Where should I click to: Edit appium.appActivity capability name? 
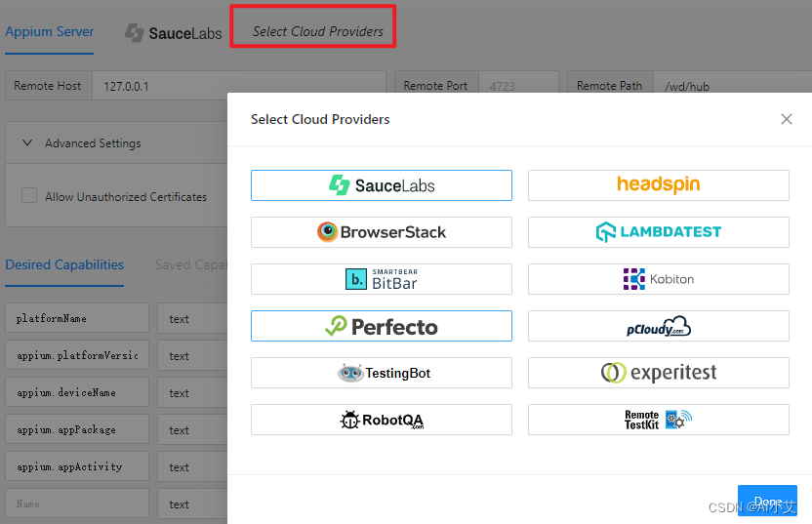77,466
